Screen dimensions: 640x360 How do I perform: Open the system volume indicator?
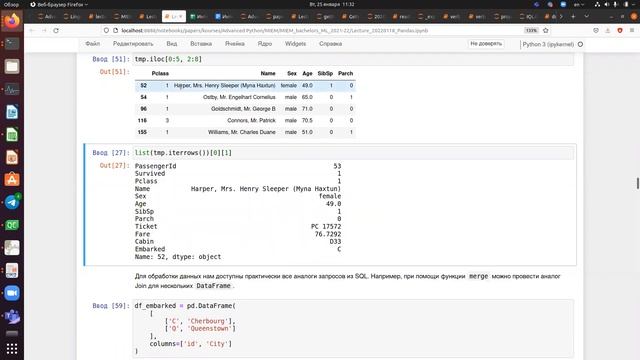[x=607, y=4]
